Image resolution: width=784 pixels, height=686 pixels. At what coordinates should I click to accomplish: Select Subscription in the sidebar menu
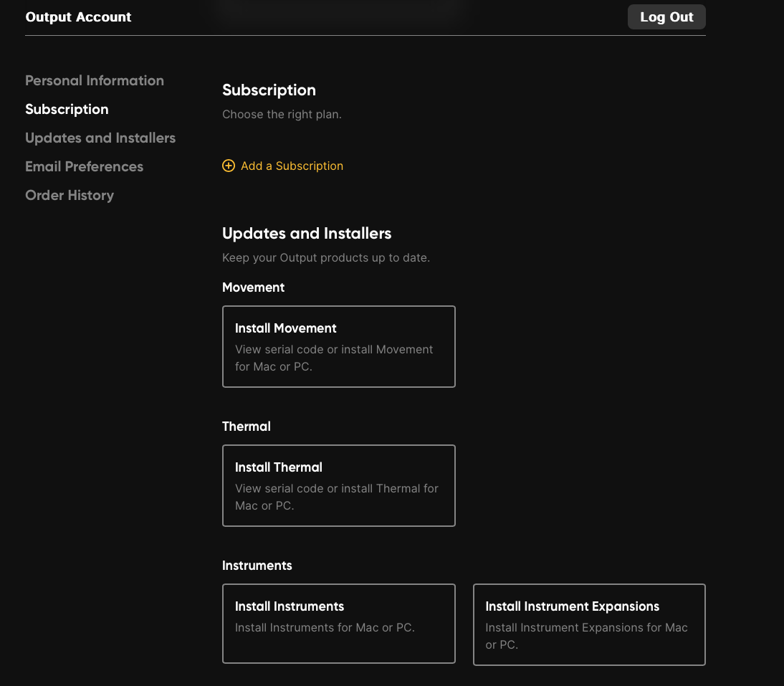tap(67, 110)
